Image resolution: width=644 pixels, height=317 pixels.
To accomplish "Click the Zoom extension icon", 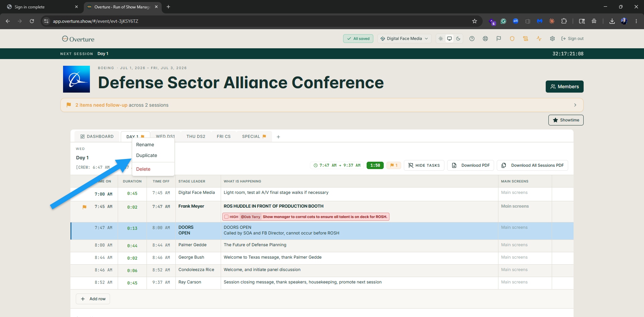I will [x=516, y=21].
